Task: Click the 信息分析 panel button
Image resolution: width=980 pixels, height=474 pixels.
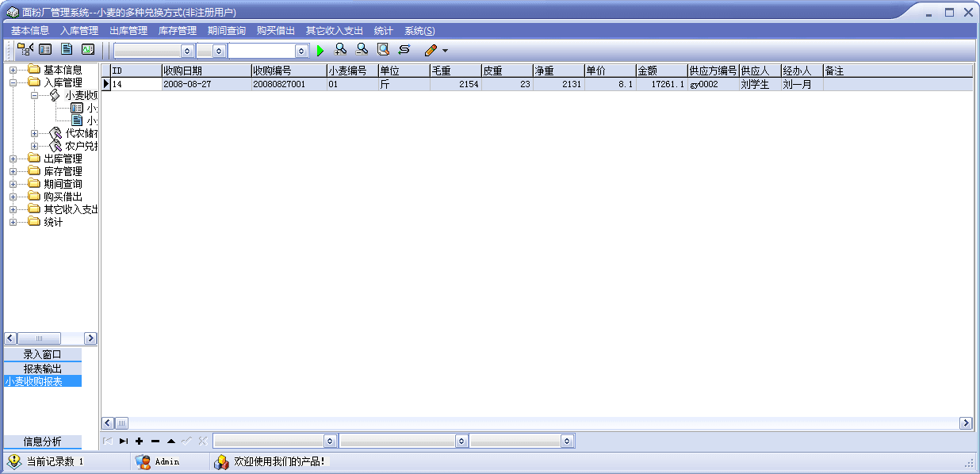Action: (x=43, y=442)
